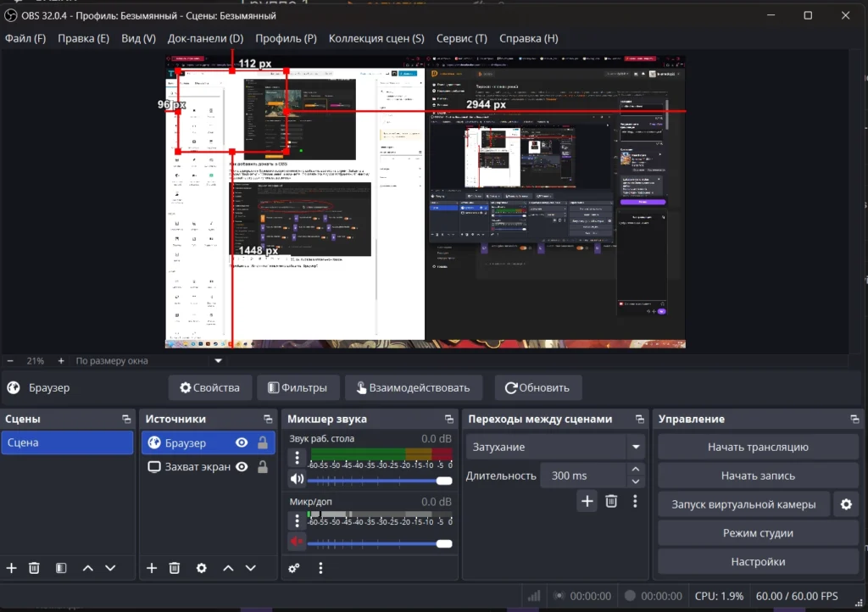Open source properties gear in Источники panel

[x=202, y=568]
